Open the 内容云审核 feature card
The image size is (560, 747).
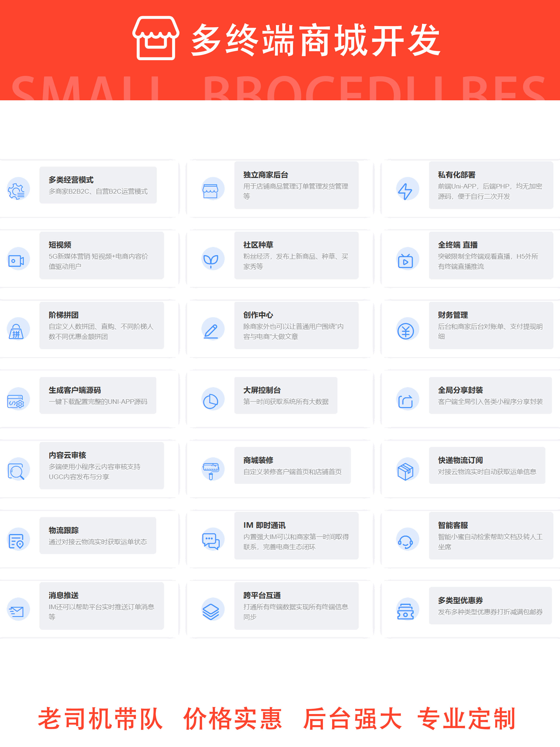(101, 466)
